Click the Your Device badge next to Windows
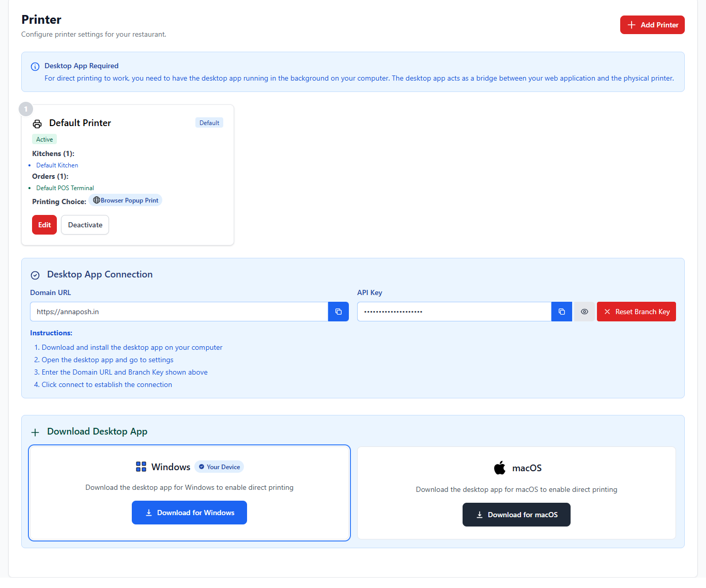706x588 pixels. pos(220,467)
